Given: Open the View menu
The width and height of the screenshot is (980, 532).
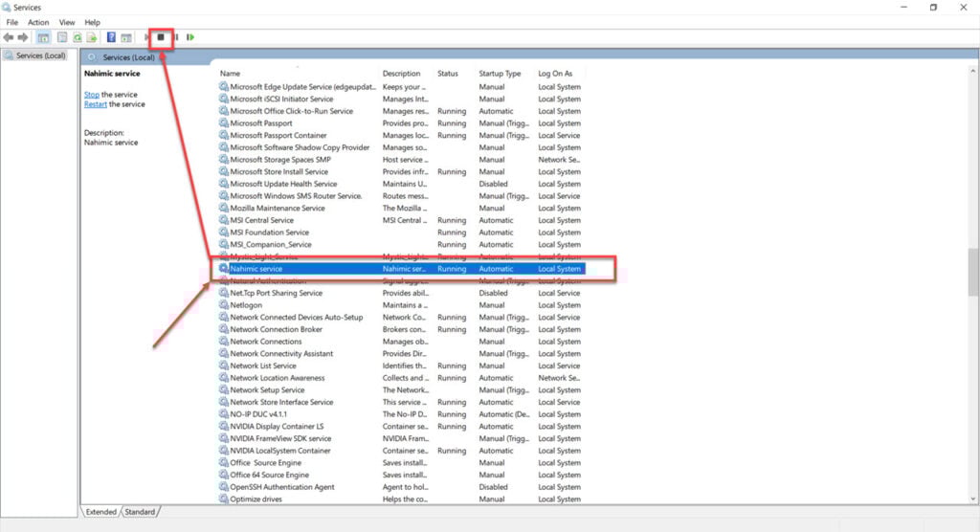Looking at the screenshot, I should tap(67, 23).
